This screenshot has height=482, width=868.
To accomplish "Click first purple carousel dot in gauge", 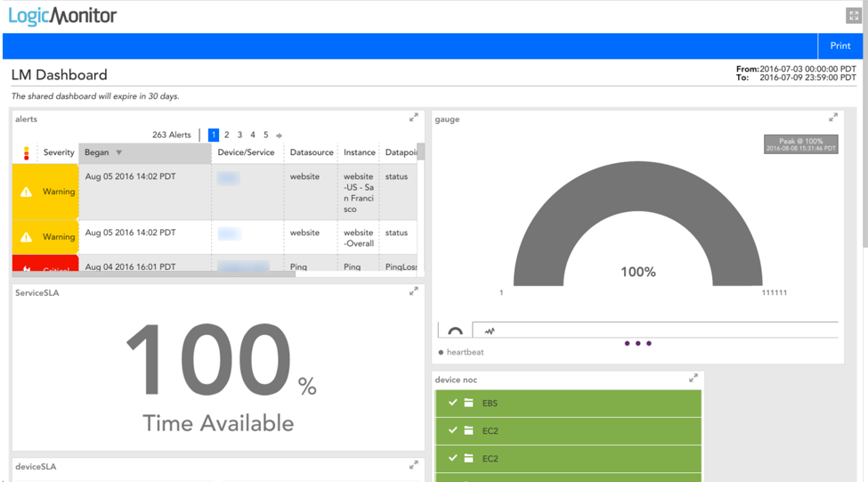I will [627, 344].
